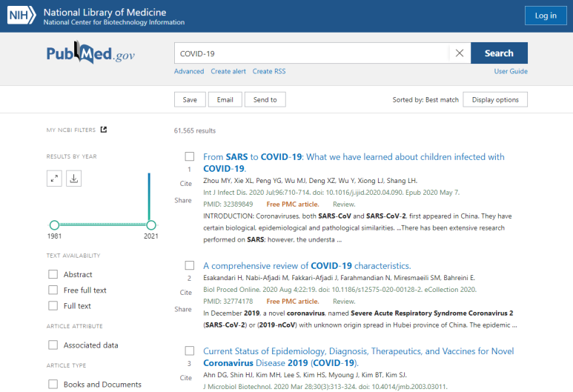Click Cite under result 2
The height and width of the screenshot is (392, 573).
[185, 292]
